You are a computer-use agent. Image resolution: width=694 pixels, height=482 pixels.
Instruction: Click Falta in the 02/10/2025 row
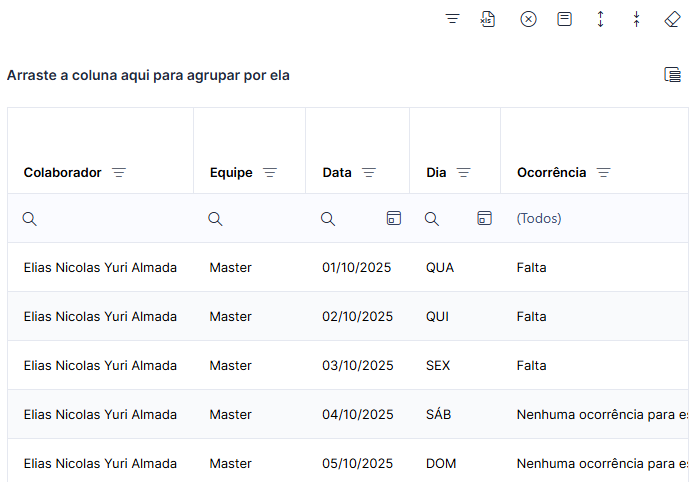[532, 316]
